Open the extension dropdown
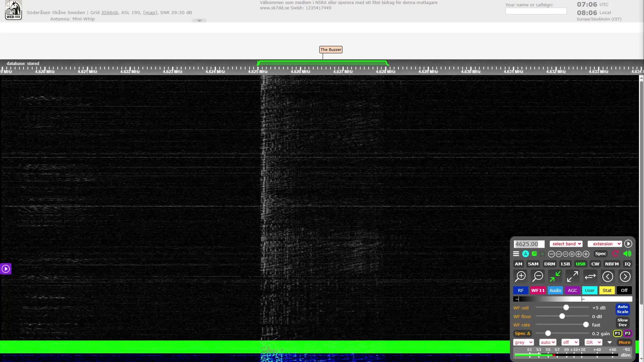This screenshot has width=644, height=362. click(605, 244)
